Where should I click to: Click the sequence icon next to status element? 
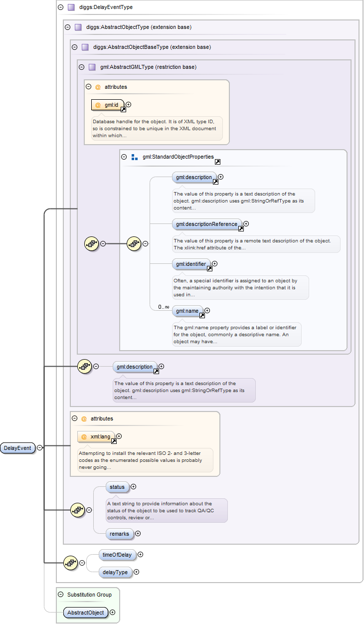tap(77, 510)
